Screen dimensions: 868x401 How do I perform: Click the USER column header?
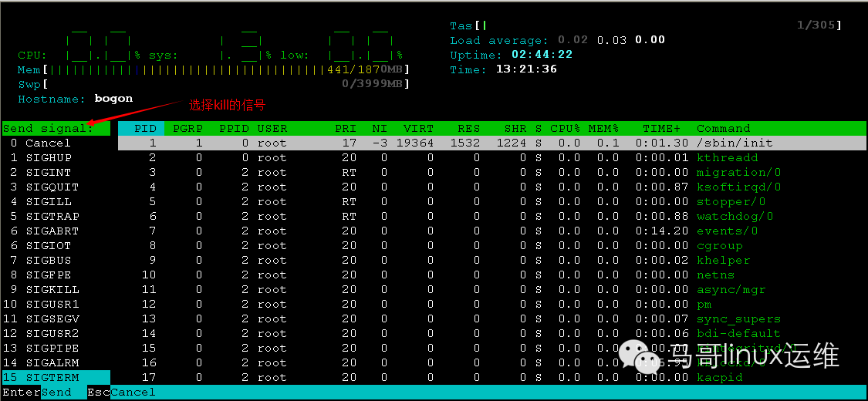coord(272,128)
